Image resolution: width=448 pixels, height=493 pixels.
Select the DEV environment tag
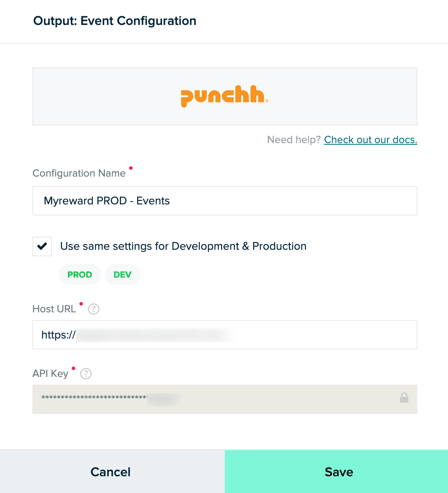122,274
